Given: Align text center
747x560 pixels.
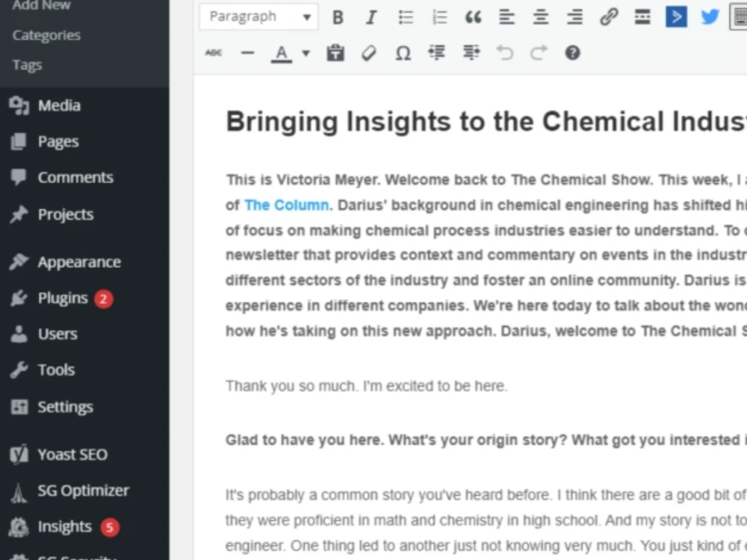Looking at the screenshot, I should [x=541, y=18].
